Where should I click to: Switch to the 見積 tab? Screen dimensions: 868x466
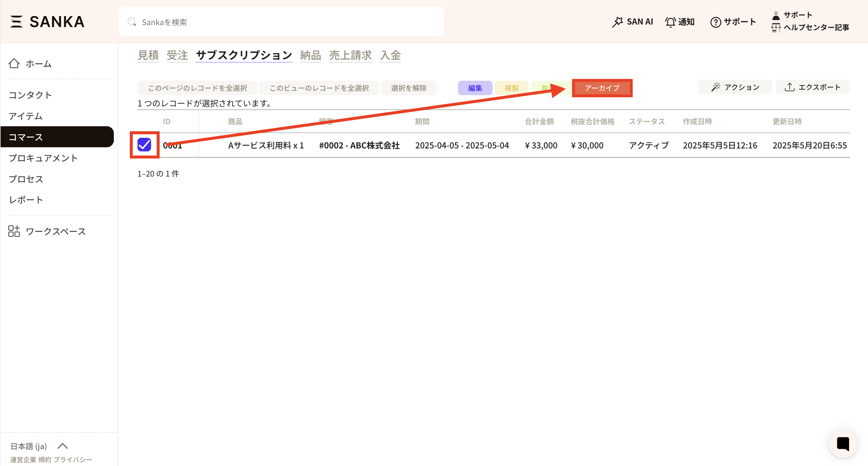[148, 55]
